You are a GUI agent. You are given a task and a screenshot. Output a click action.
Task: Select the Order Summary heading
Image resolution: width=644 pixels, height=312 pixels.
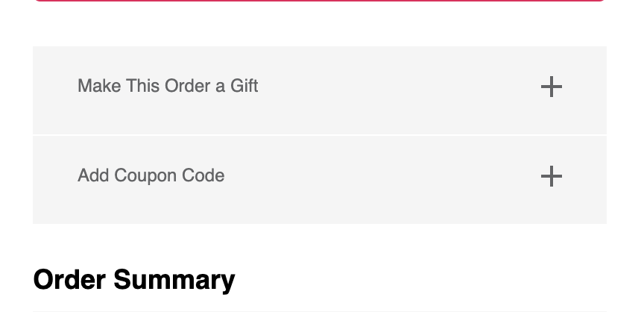point(134,280)
